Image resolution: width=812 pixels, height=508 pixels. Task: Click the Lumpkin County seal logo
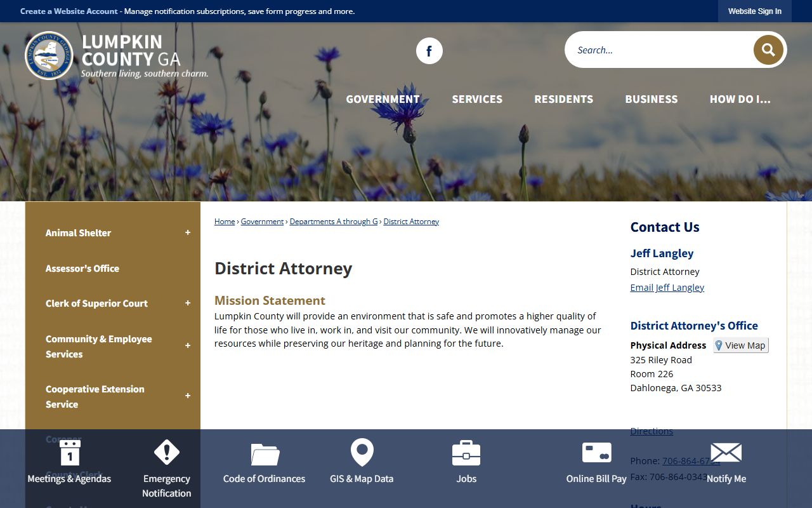(49, 56)
